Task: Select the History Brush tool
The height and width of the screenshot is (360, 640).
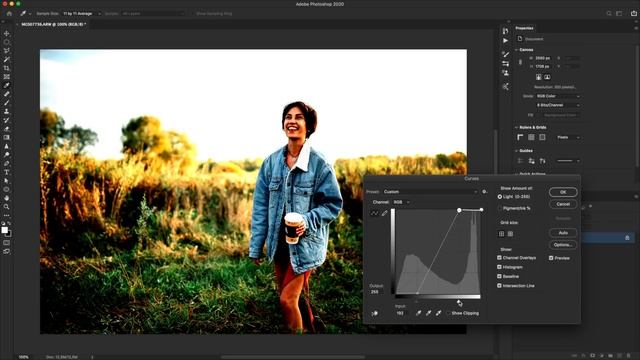Action: [7, 120]
